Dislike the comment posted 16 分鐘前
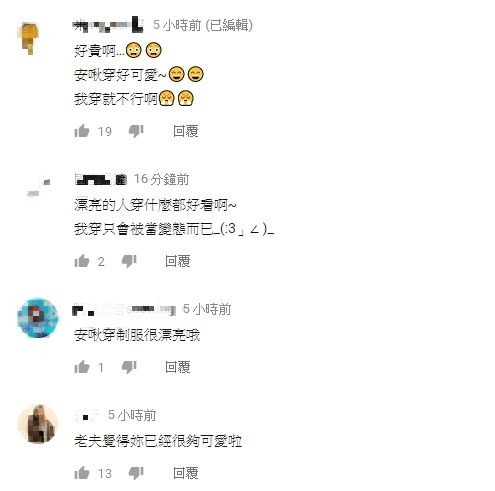The image size is (495, 491). (x=129, y=261)
